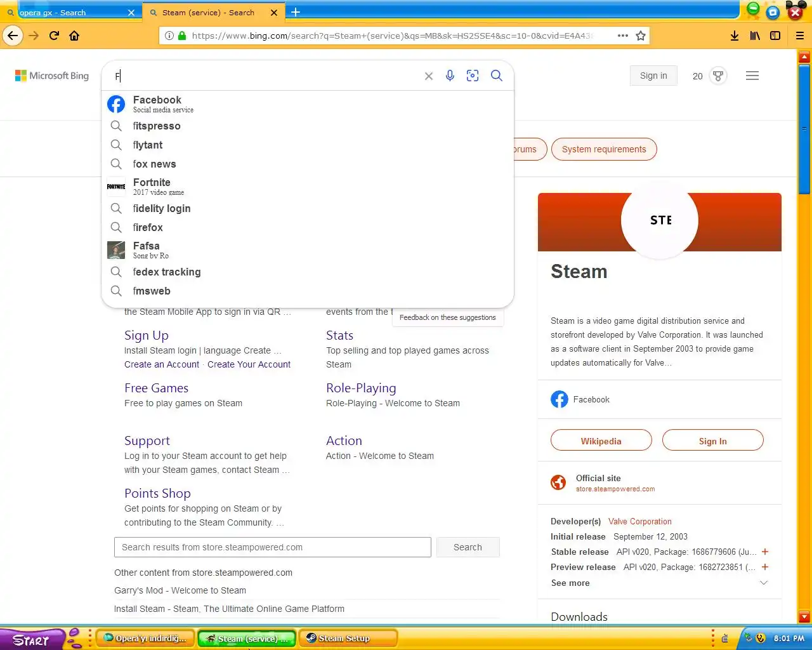Pick the fidelity login suggestion

pyautogui.click(x=308, y=208)
